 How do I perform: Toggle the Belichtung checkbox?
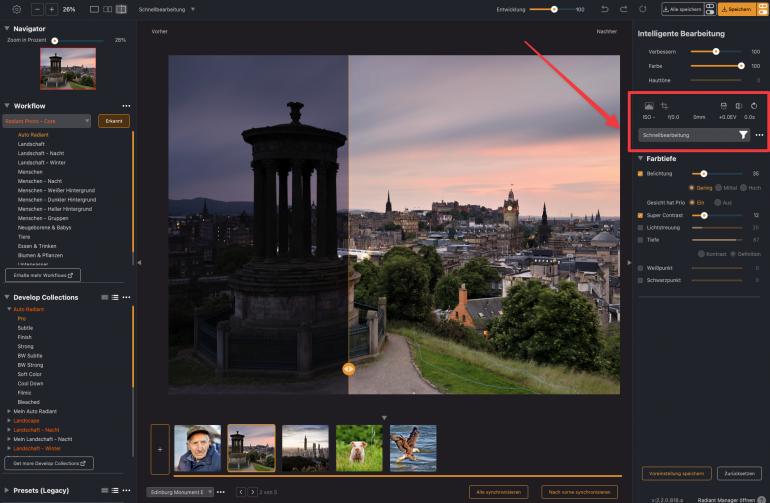coord(640,173)
